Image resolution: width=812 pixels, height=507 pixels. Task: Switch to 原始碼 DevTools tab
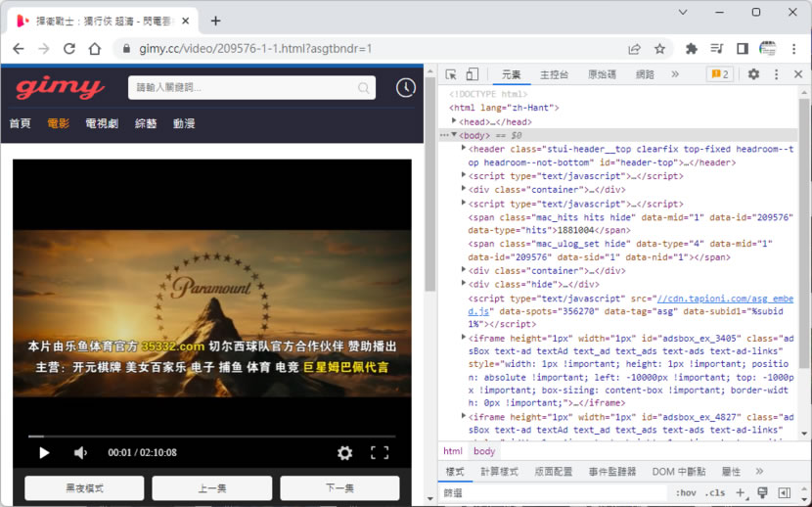pos(603,74)
